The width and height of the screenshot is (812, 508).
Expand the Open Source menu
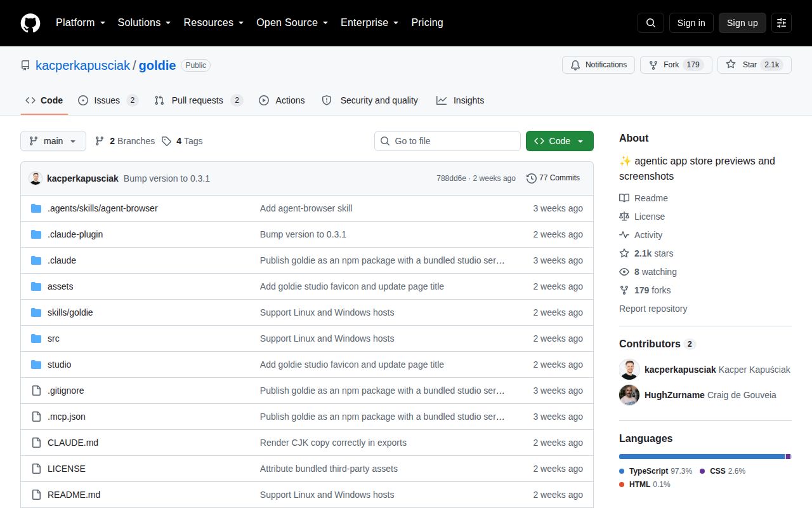[292, 23]
